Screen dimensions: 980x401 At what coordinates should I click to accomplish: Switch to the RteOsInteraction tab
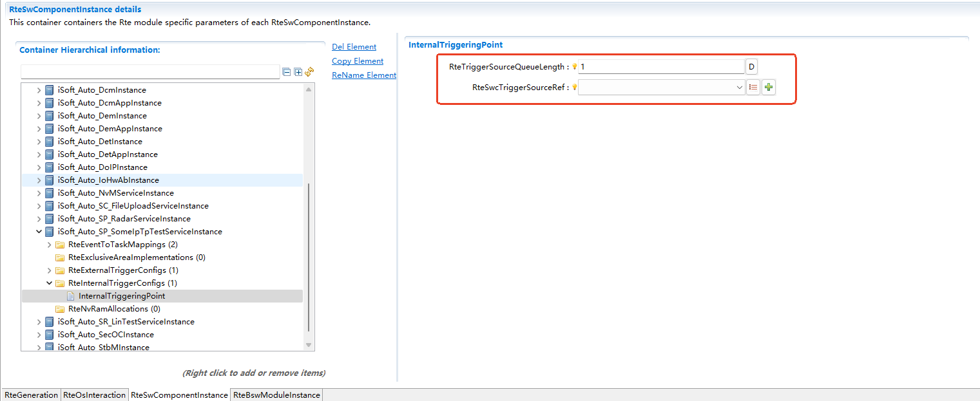pos(94,395)
